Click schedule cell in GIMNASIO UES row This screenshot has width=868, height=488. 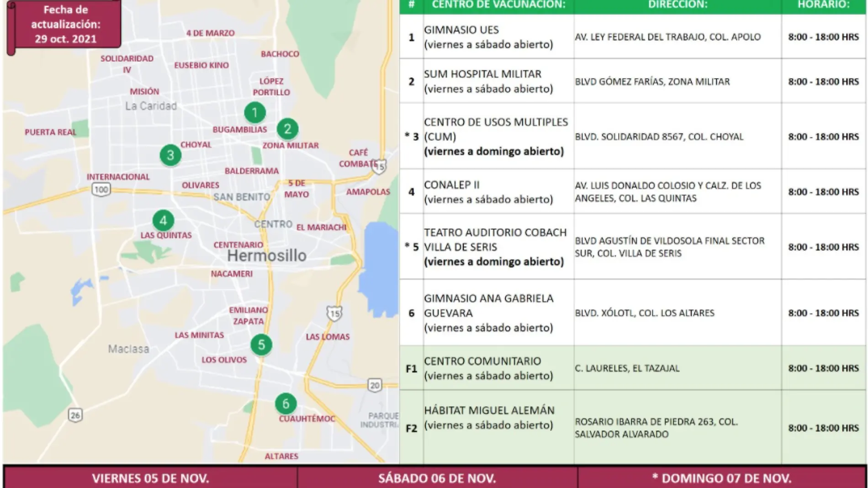click(824, 37)
